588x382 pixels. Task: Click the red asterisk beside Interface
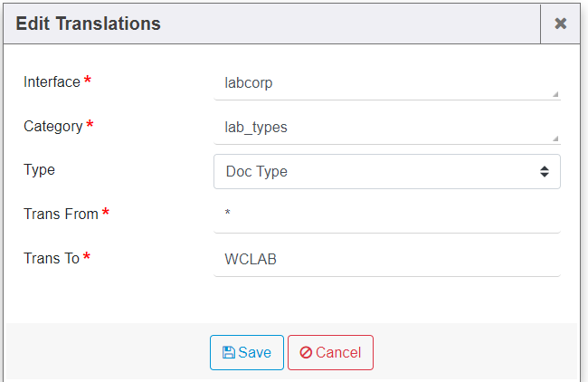coord(88,81)
